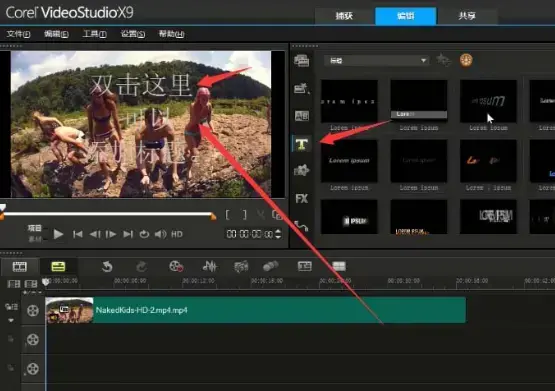Open the Multi-Camera Editor icon
This screenshot has height=391, width=555.
[x=339, y=266]
